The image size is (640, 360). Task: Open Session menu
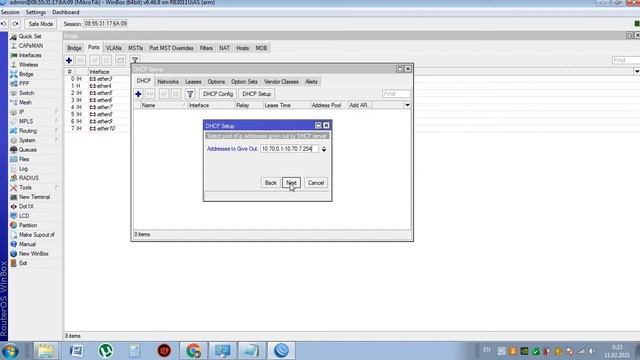tap(10, 12)
